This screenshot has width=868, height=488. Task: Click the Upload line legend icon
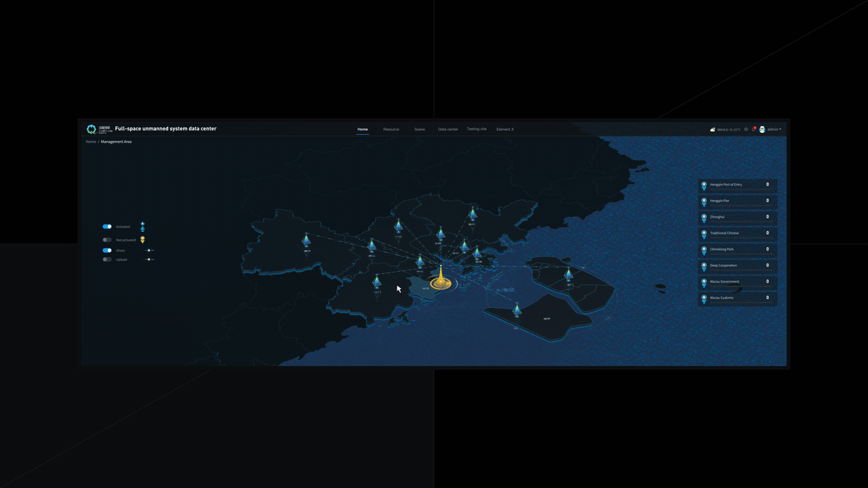click(149, 260)
